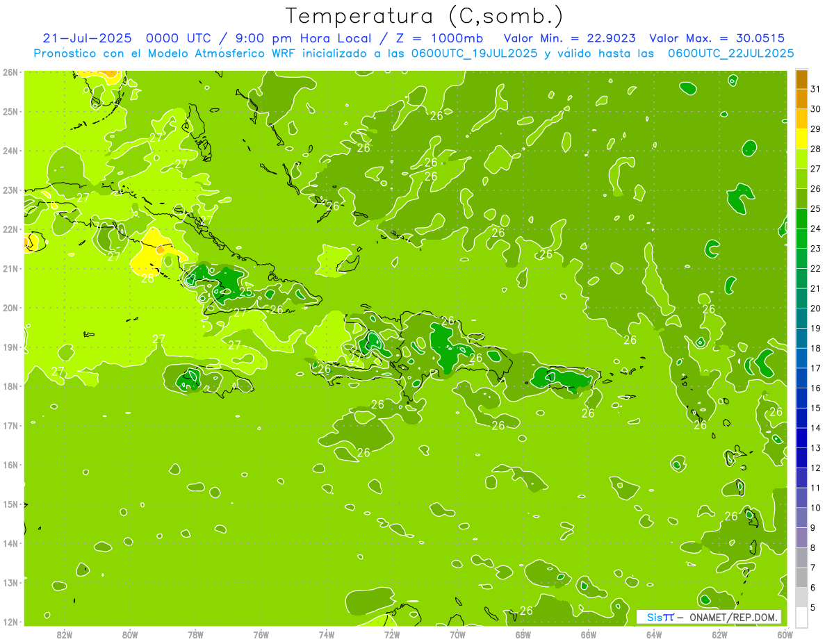Click the '13N' latitude axis label
The height and width of the screenshot is (644, 834).
pos(10,582)
